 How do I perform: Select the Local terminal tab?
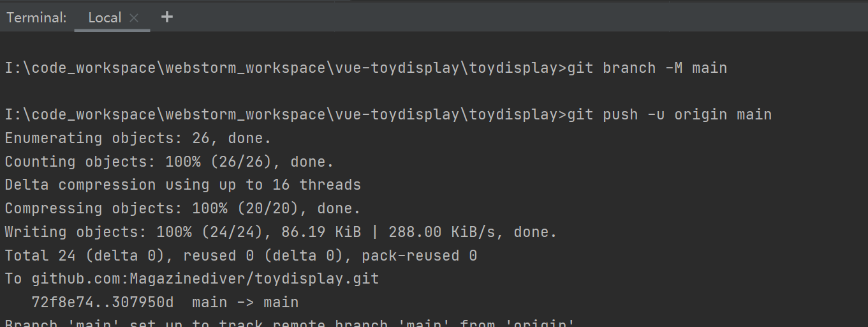click(x=105, y=18)
